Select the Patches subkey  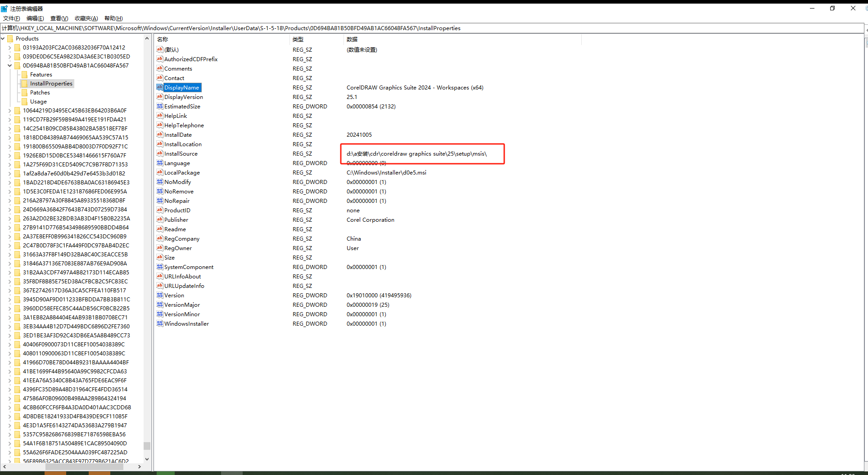pyautogui.click(x=40, y=93)
